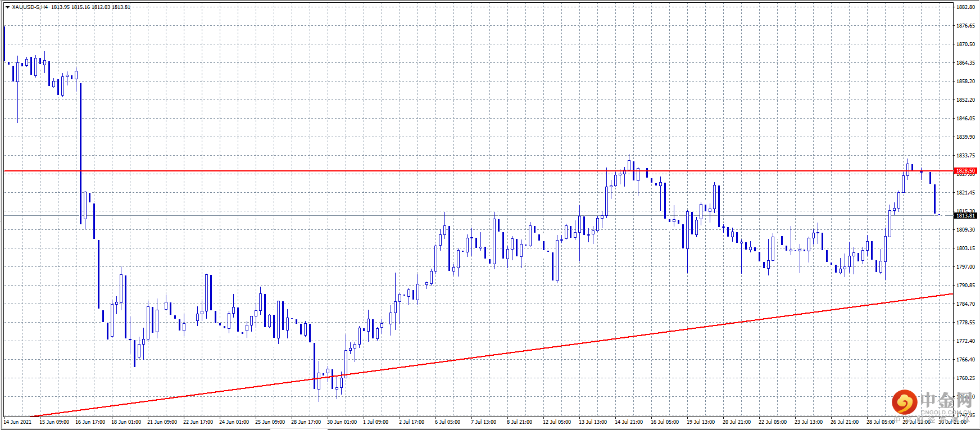980x430 pixels.
Task: Click the 1833.75 price scale value
Action: click(x=966, y=156)
